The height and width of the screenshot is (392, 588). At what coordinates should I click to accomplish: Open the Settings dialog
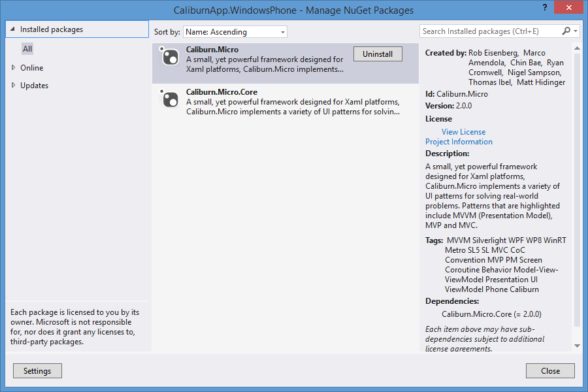coord(37,371)
